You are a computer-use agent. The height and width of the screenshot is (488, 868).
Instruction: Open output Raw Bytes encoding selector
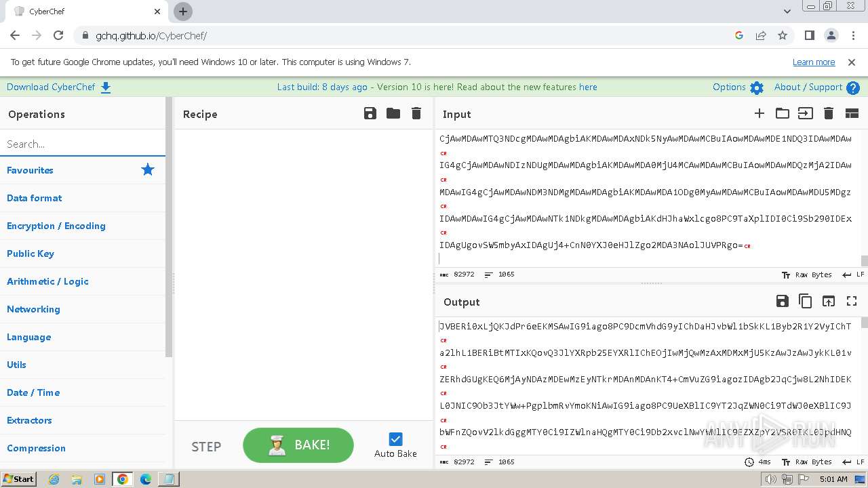(x=807, y=462)
